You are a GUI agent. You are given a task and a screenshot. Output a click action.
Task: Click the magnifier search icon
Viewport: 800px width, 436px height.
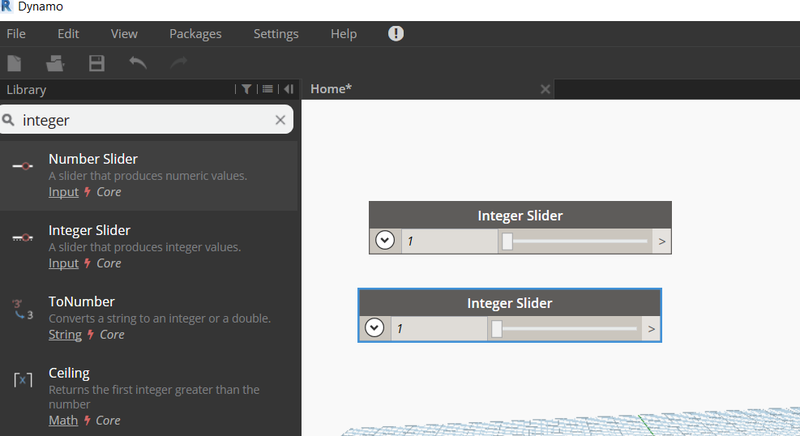(x=8, y=120)
